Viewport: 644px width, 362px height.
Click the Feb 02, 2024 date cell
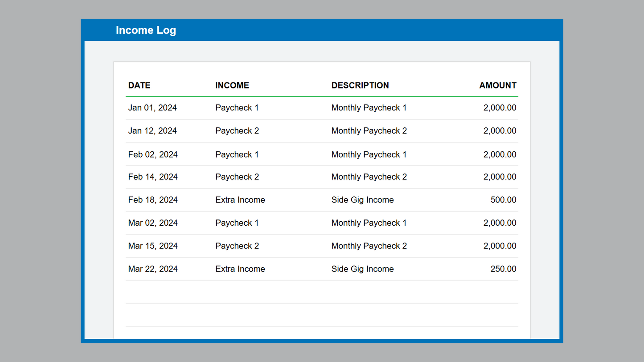[153, 155]
